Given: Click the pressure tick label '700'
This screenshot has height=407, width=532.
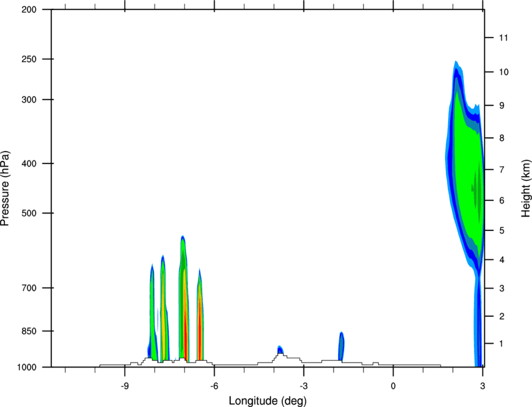Looking at the screenshot, I should tap(29, 288).
